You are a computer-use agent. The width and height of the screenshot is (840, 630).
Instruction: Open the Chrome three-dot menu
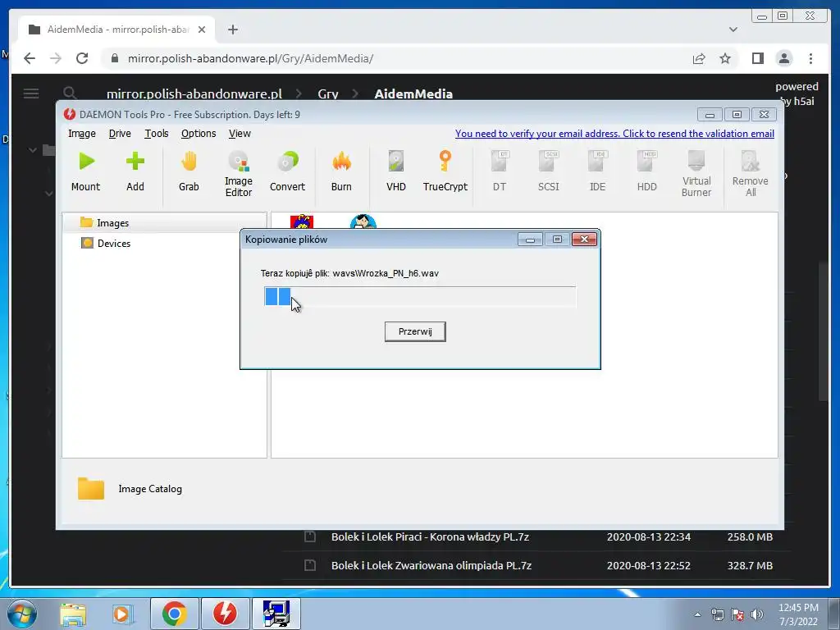(x=810, y=58)
